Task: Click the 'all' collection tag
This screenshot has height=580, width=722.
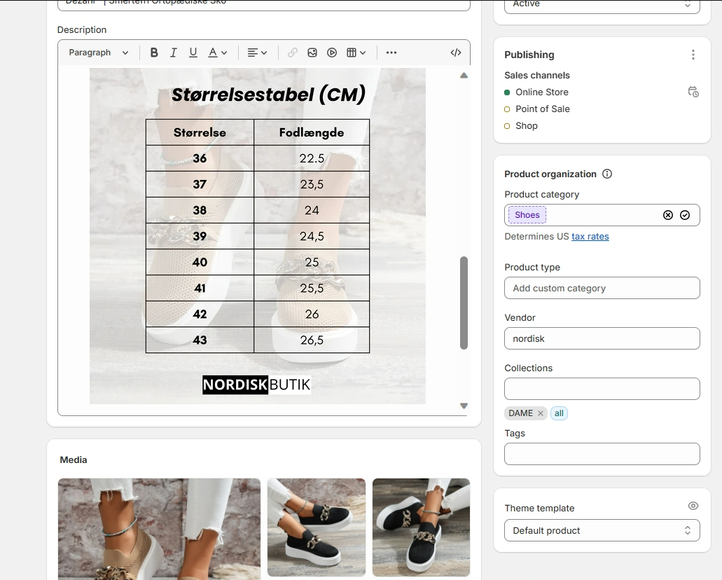Action: point(559,413)
